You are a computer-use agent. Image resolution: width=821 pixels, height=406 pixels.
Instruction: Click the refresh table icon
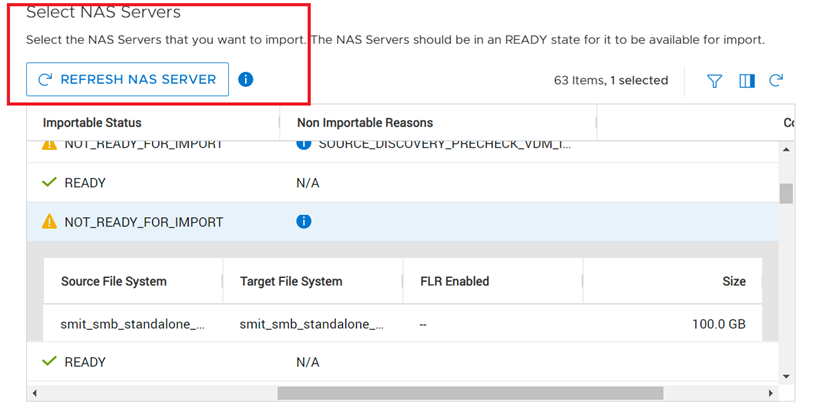tap(776, 80)
